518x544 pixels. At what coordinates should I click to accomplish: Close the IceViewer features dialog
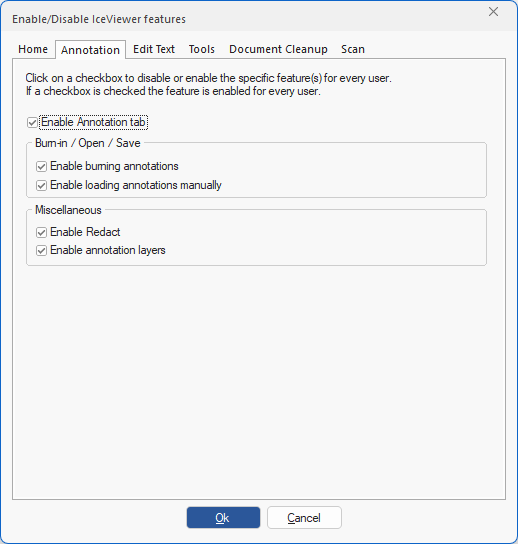[x=493, y=12]
